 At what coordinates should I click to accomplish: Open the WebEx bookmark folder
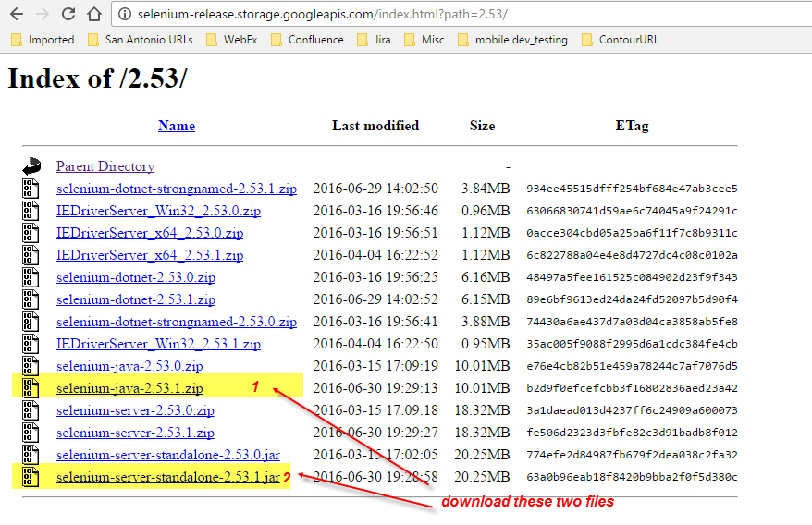pos(231,40)
